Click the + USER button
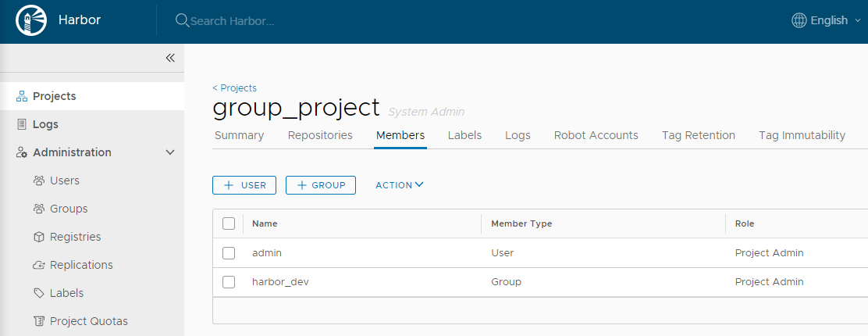Screen dimensions: 868x336 pos(244,185)
